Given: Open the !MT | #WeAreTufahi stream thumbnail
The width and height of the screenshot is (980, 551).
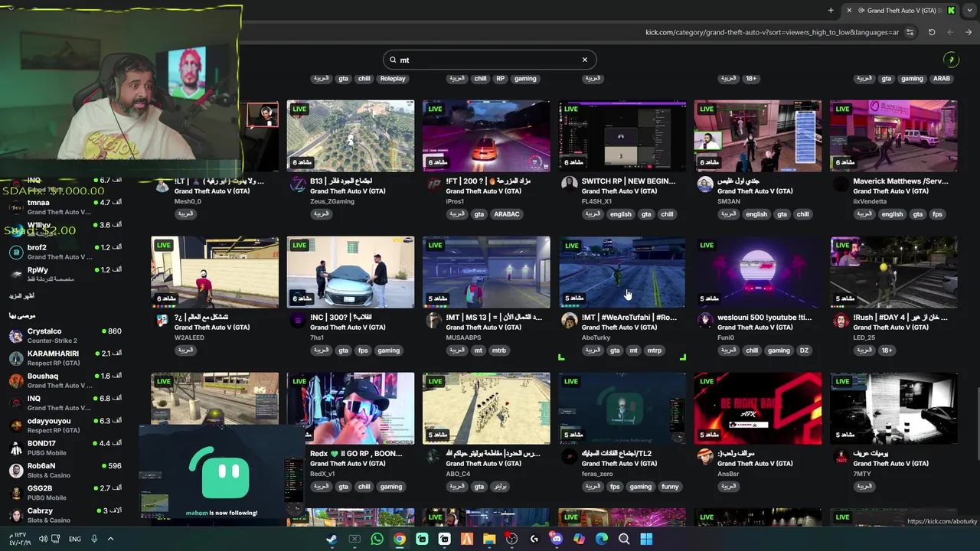Looking at the screenshot, I should 622,272.
